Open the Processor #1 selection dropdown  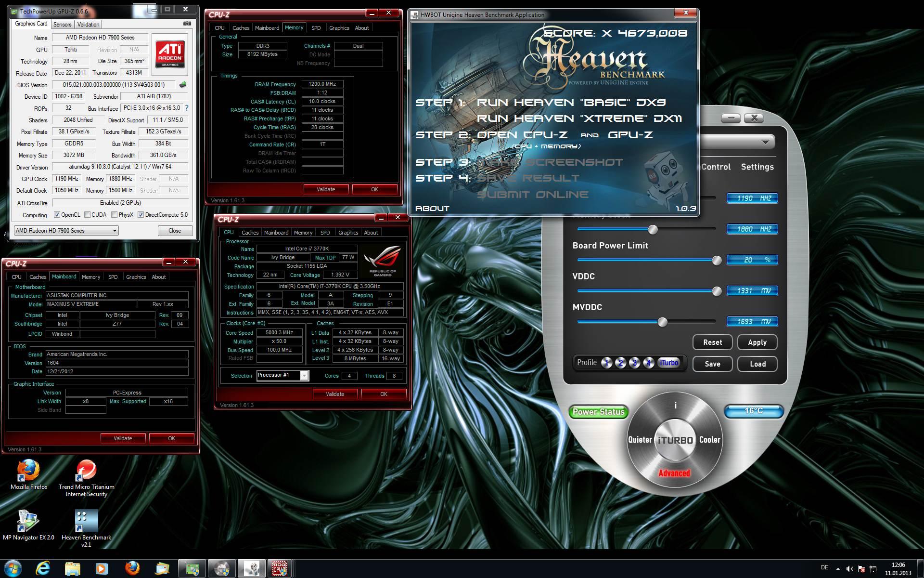click(283, 375)
